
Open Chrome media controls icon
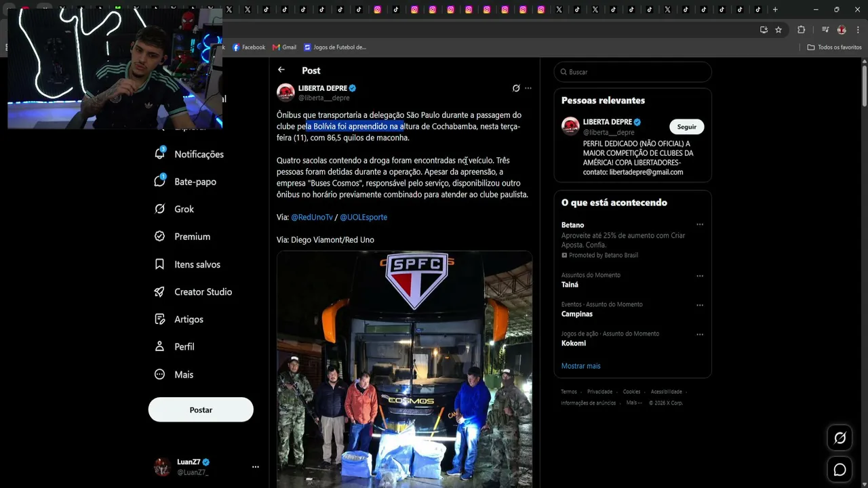pyautogui.click(x=825, y=30)
